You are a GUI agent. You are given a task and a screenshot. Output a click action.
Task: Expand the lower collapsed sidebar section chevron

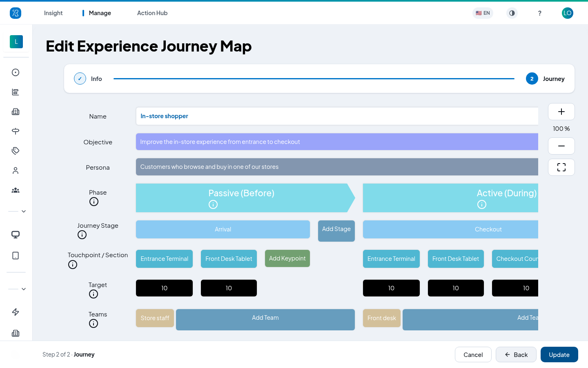pyautogui.click(x=24, y=289)
